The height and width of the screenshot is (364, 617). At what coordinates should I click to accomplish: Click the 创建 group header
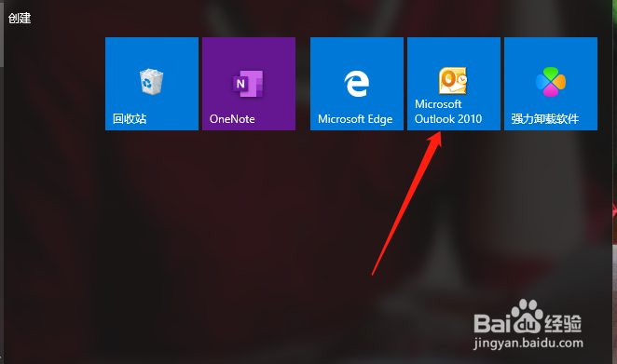[20, 18]
